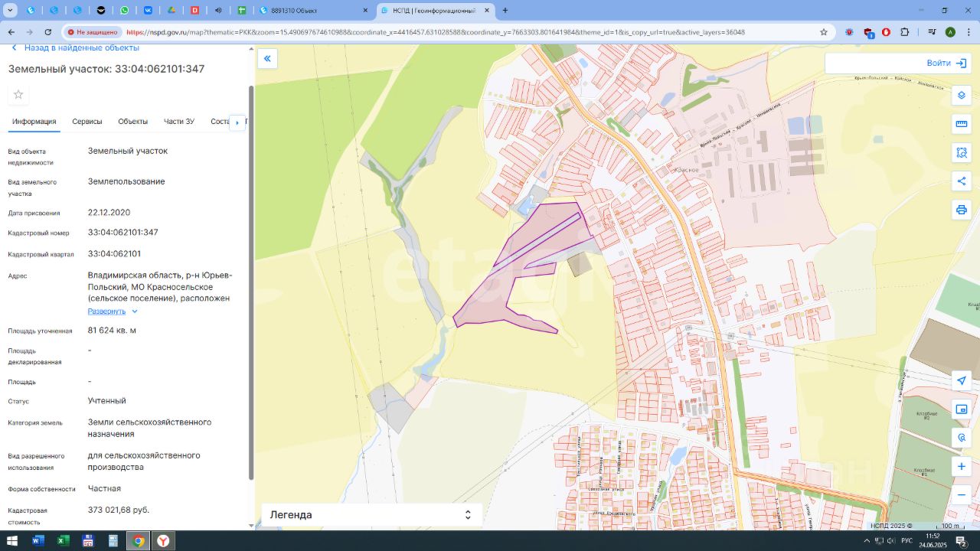Image resolution: width=980 pixels, height=551 pixels.
Task: Zoom in with the plus button
Action: point(961,466)
